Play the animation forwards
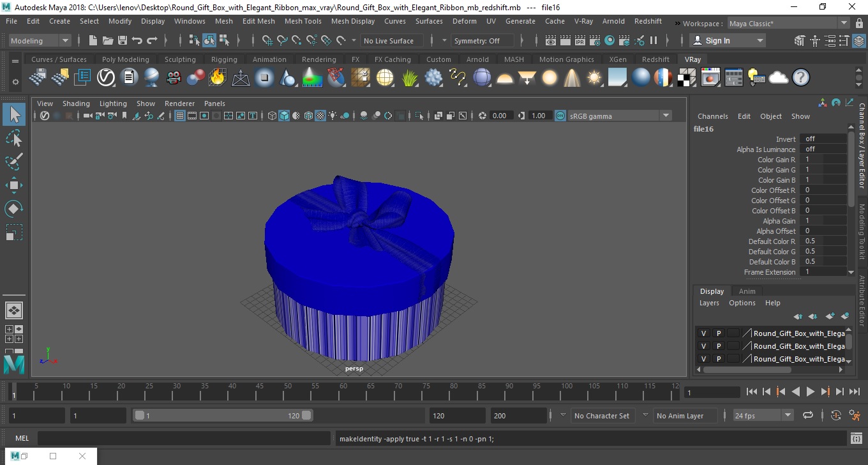Screen dimensions: 868x465 point(810,392)
